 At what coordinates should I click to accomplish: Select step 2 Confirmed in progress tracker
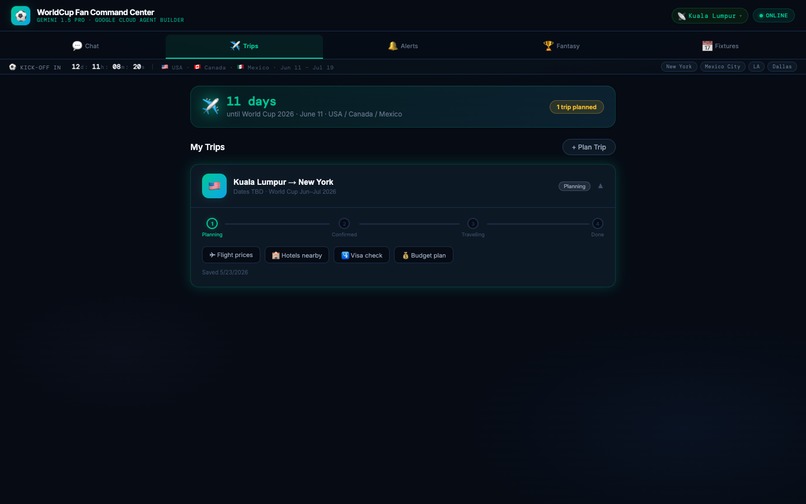coord(344,224)
